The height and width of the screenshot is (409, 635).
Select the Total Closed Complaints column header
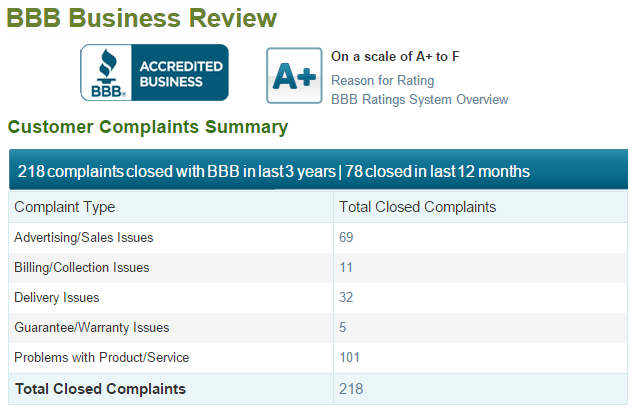coord(418,207)
